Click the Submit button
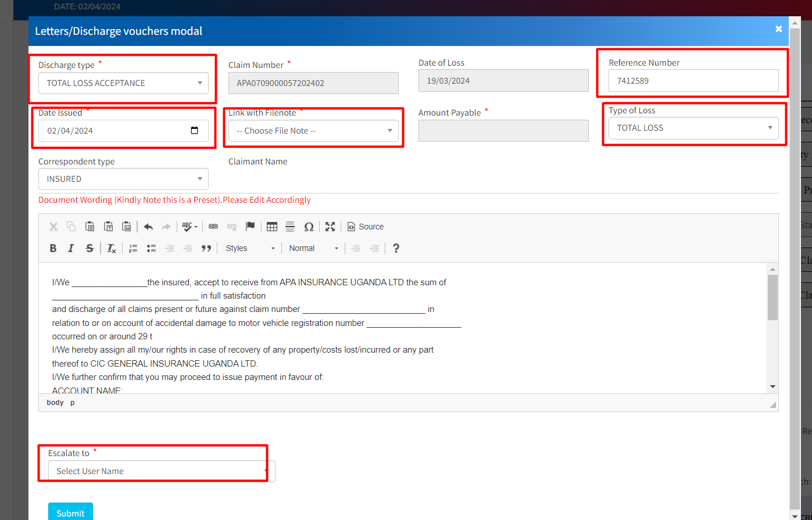 [x=70, y=512]
